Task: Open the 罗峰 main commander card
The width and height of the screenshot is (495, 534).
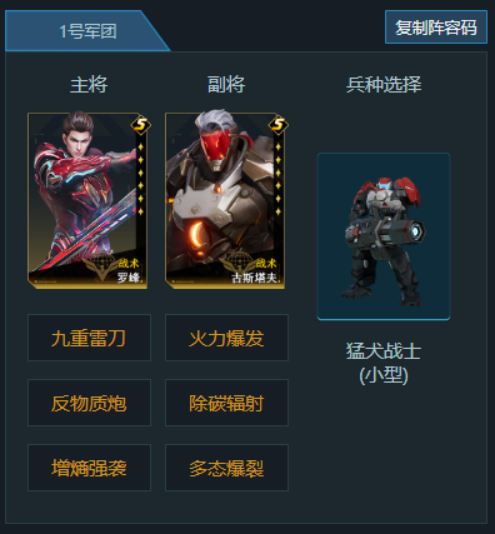Action: (x=88, y=201)
